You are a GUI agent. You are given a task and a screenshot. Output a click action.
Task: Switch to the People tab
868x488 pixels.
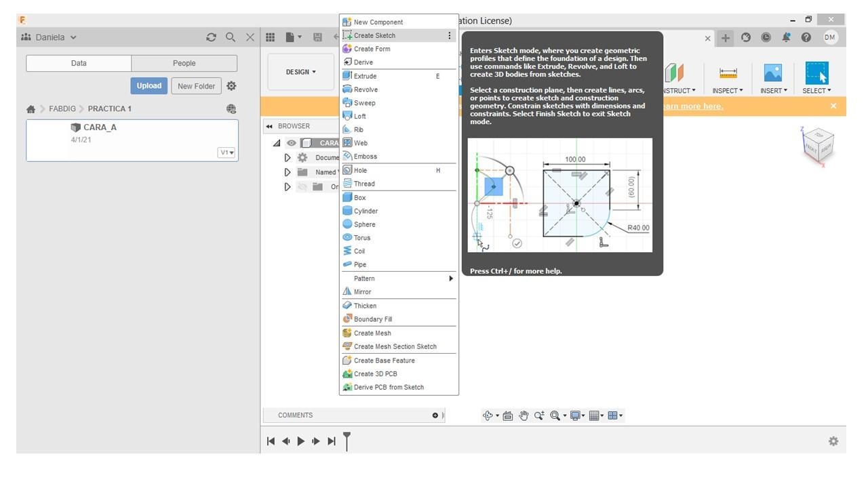[x=184, y=63]
